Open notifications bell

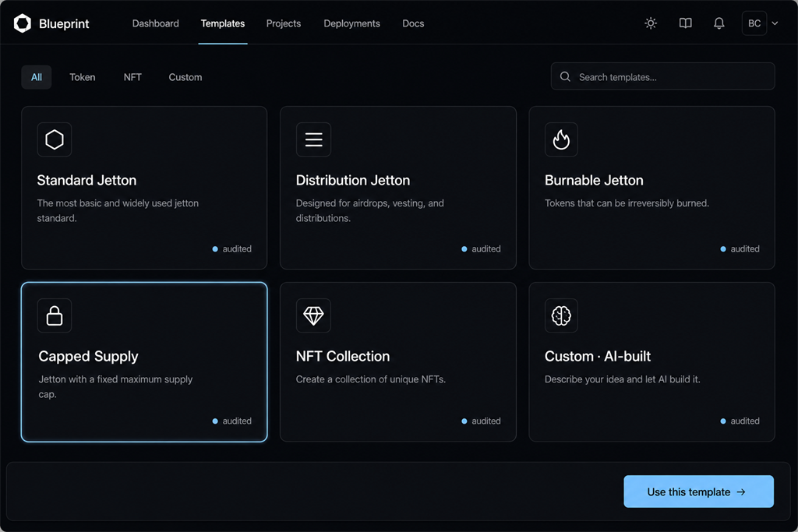(719, 23)
